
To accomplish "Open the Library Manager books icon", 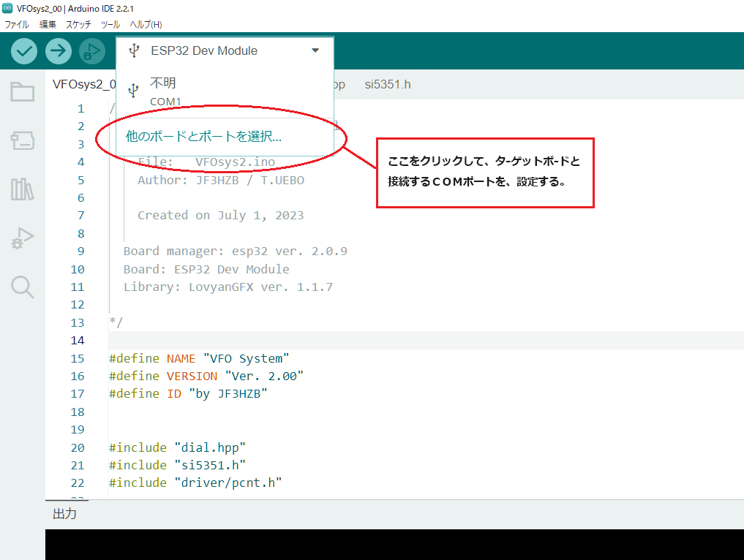I will coord(22,189).
